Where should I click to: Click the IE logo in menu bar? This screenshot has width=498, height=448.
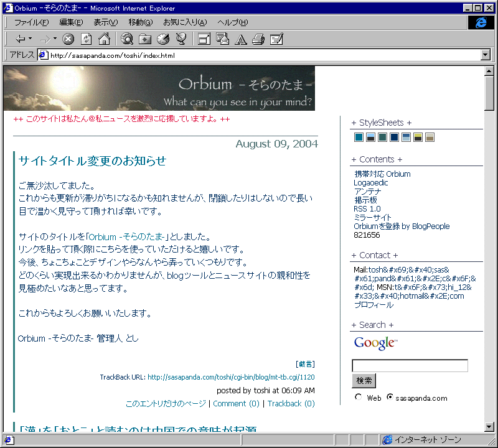[481, 22]
